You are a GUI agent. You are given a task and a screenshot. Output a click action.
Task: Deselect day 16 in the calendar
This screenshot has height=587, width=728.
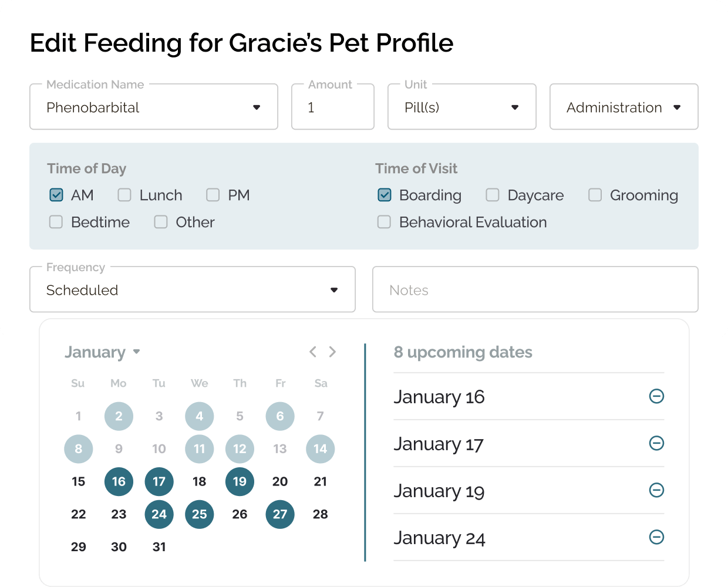119,481
